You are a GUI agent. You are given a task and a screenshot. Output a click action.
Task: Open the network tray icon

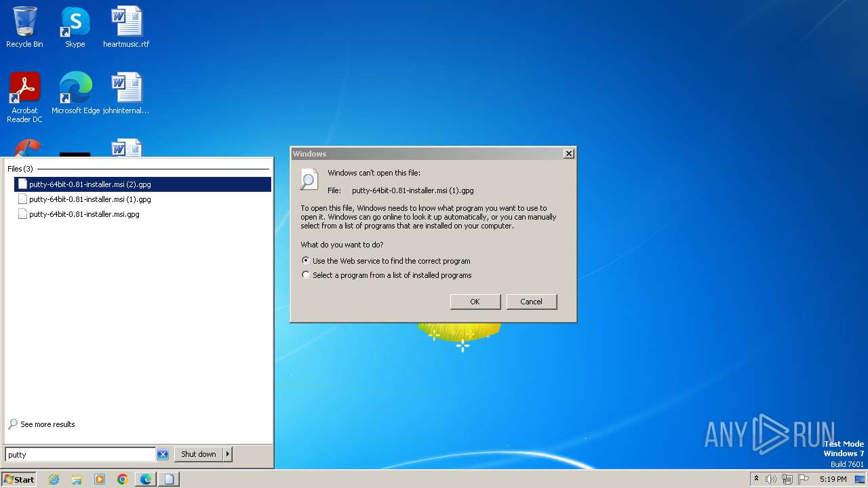click(x=787, y=479)
